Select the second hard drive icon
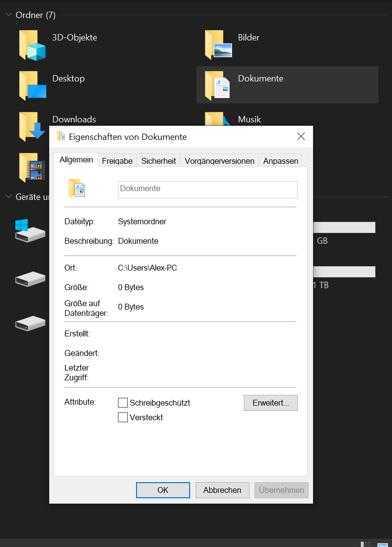Image resolution: width=392 pixels, height=547 pixels. pos(30,279)
